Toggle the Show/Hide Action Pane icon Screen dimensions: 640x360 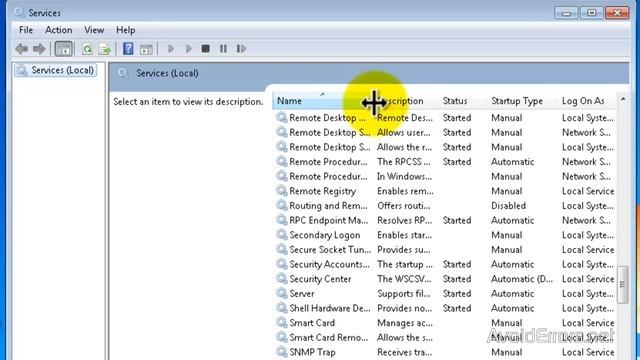(146, 49)
